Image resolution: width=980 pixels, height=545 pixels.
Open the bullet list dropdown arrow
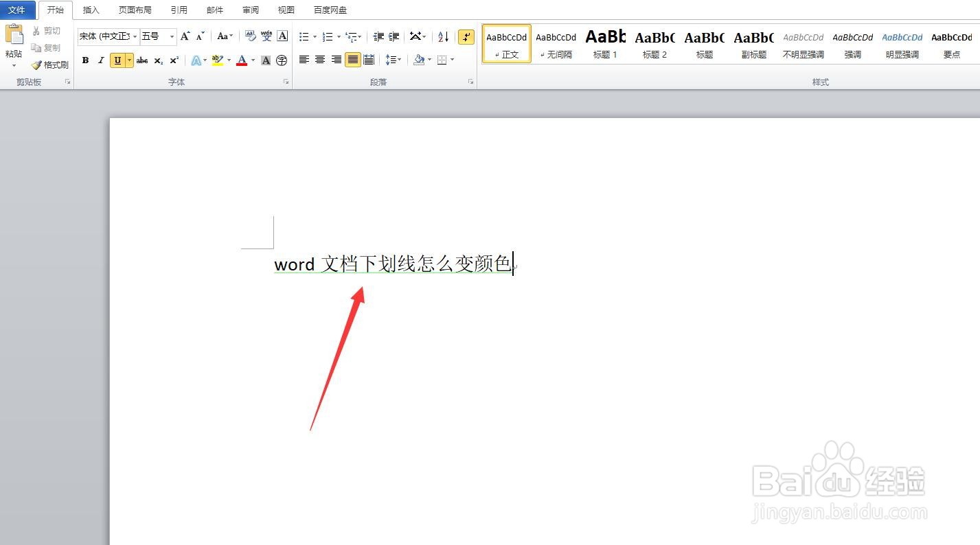[315, 36]
